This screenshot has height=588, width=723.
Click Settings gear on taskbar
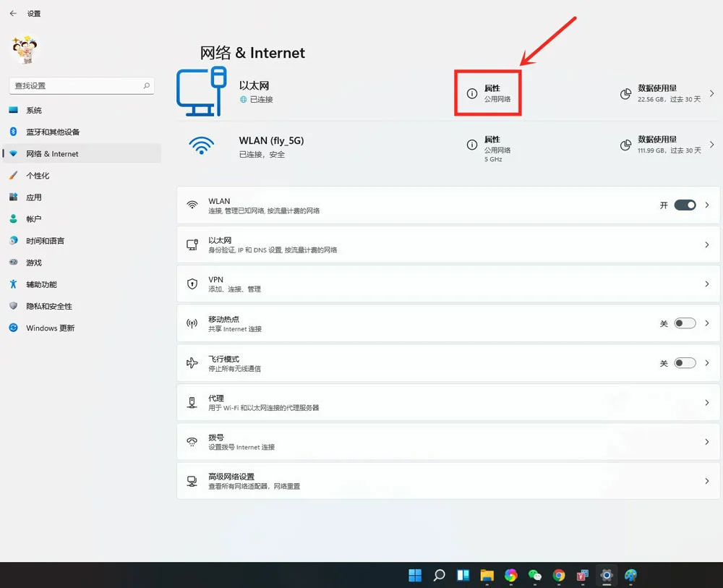point(607,575)
